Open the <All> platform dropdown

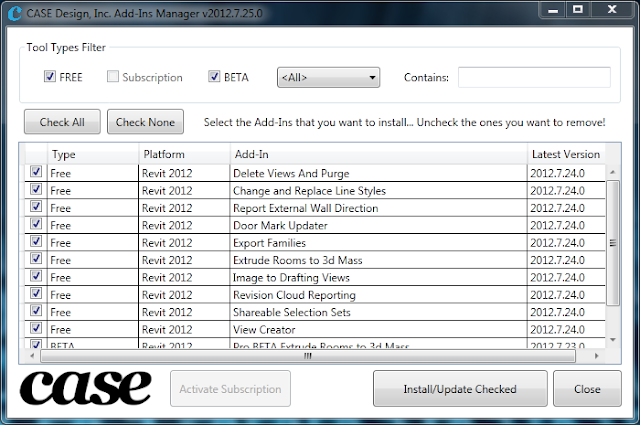tap(329, 78)
